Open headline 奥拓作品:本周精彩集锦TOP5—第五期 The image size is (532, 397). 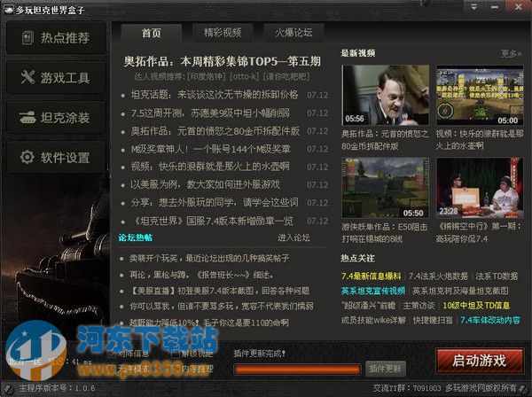coord(223,61)
